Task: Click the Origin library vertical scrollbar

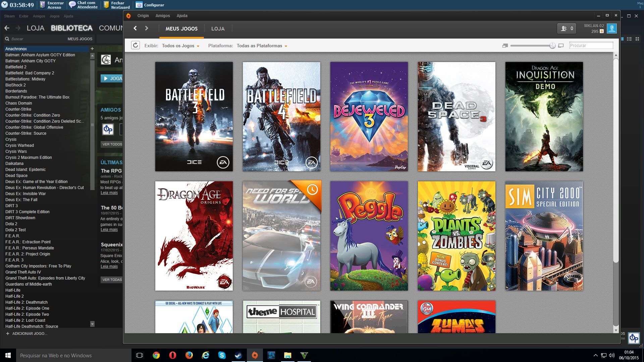Action: (616, 160)
